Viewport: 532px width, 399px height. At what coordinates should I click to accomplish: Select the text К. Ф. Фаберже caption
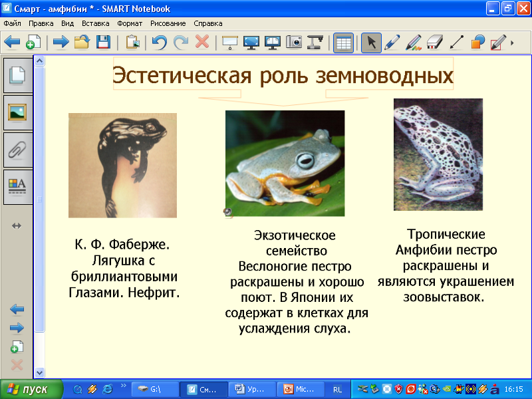(124, 268)
